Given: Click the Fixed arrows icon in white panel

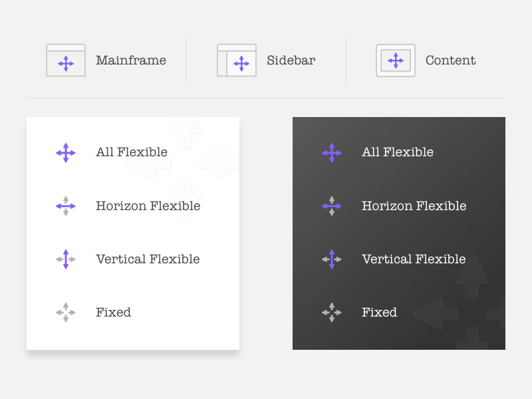Looking at the screenshot, I should (x=66, y=313).
